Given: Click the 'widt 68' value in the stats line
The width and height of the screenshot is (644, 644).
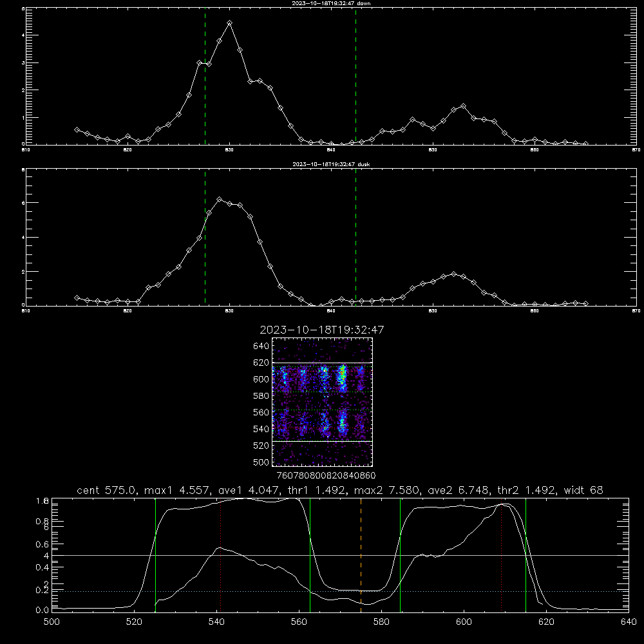Looking at the screenshot, I should (x=583, y=490).
